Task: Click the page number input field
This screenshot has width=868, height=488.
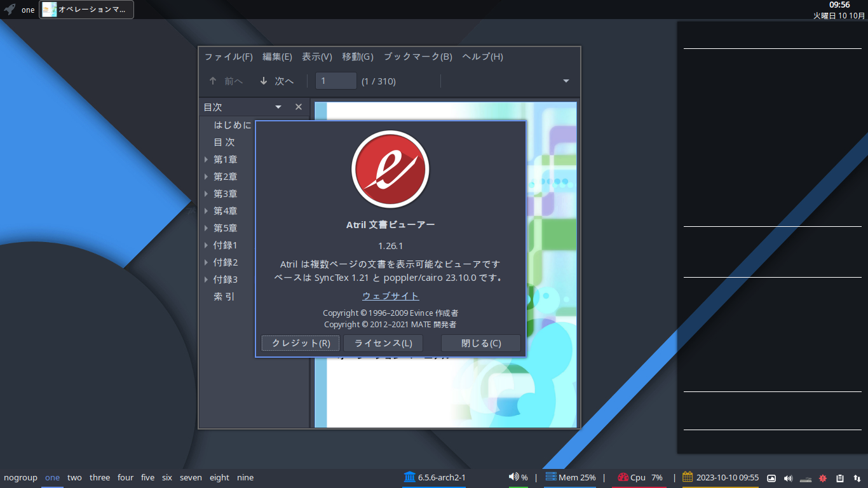Action: click(336, 81)
